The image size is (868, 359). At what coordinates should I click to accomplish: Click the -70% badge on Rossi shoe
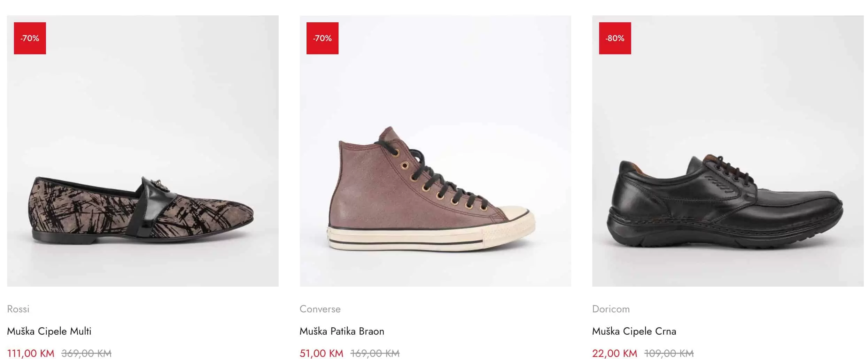point(30,38)
